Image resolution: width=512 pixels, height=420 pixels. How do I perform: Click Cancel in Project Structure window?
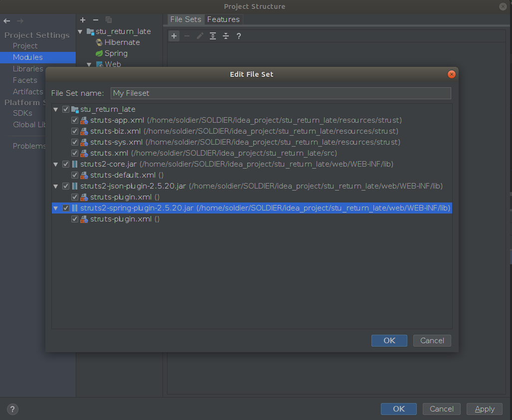point(442,409)
